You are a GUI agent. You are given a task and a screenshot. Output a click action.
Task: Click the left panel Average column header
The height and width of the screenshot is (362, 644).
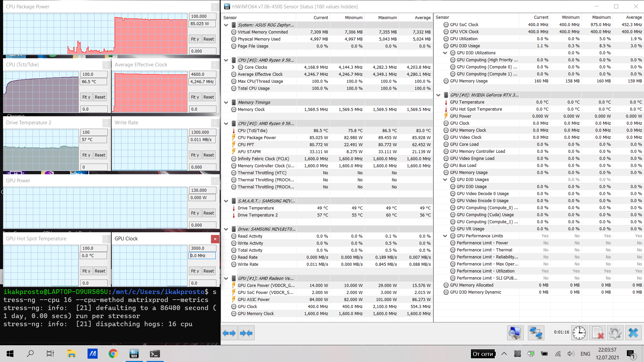416,17
